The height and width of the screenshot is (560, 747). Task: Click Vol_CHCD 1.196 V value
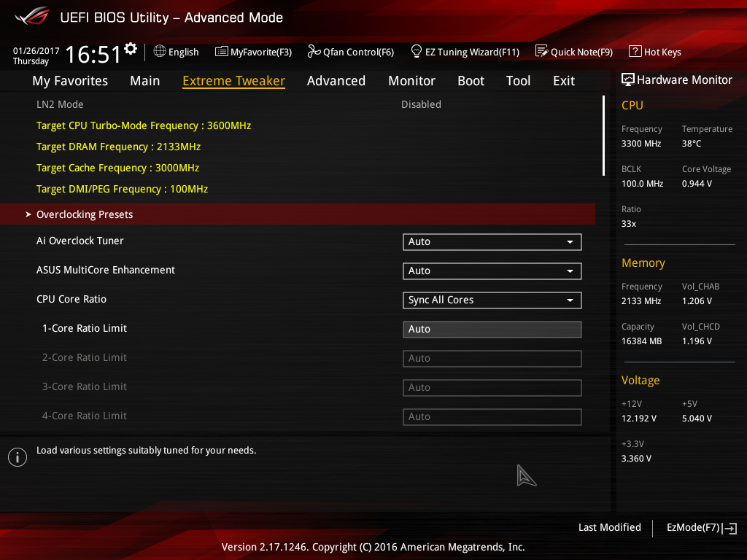tap(697, 341)
